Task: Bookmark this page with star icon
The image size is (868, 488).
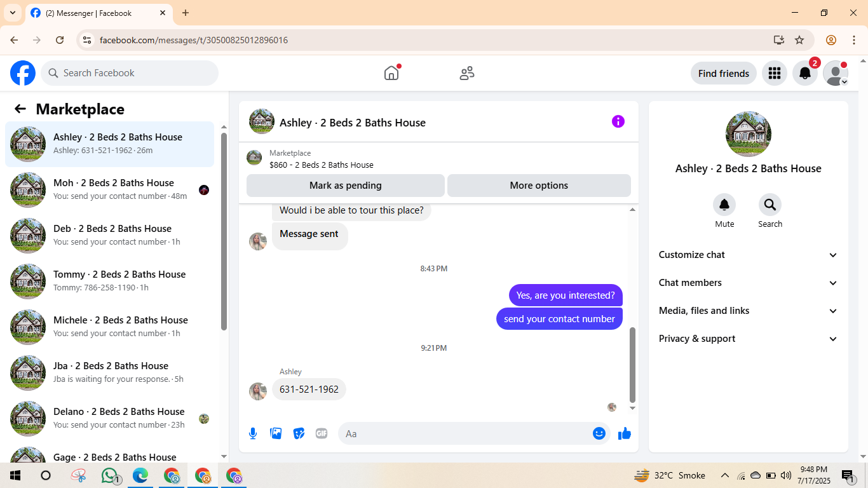Action: coord(799,40)
